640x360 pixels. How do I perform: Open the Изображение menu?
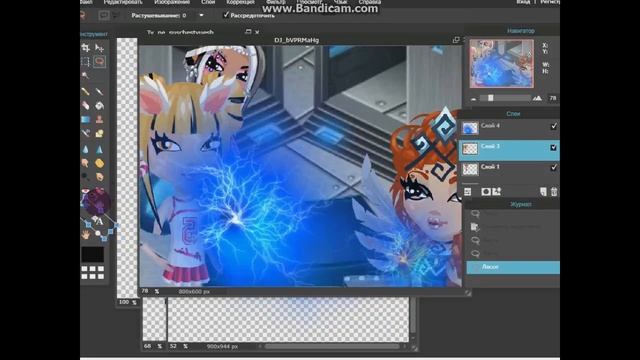(172, 2)
